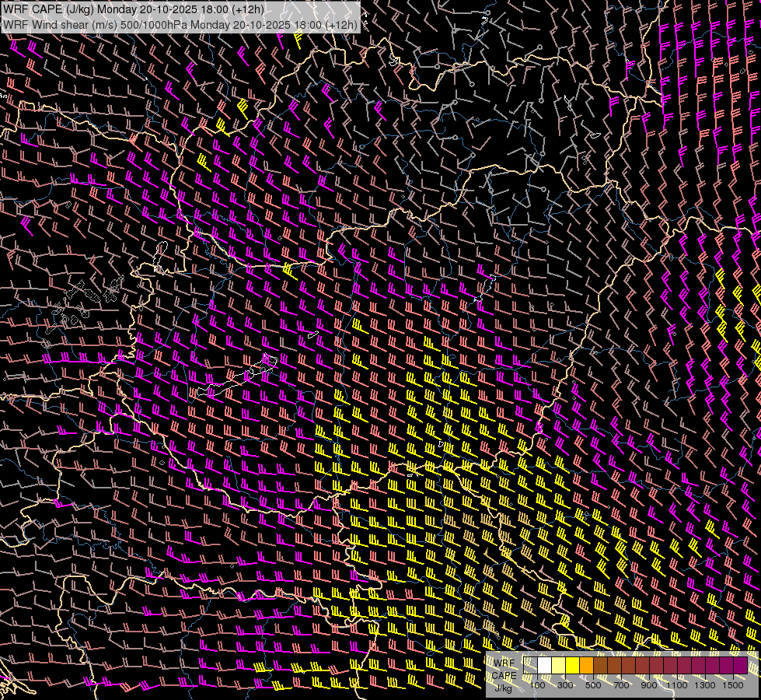Click the white CAPE legend swatch
The height and width of the screenshot is (700, 761).
pyautogui.click(x=545, y=665)
